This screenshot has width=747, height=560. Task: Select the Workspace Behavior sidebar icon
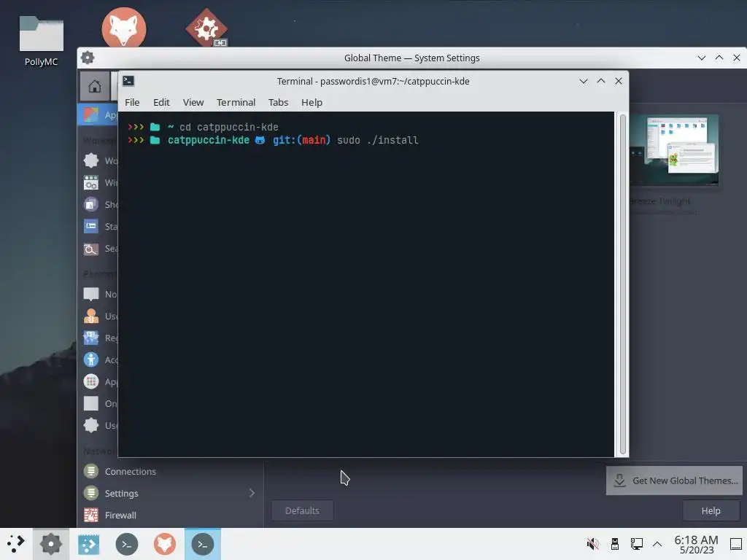(91, 160)
